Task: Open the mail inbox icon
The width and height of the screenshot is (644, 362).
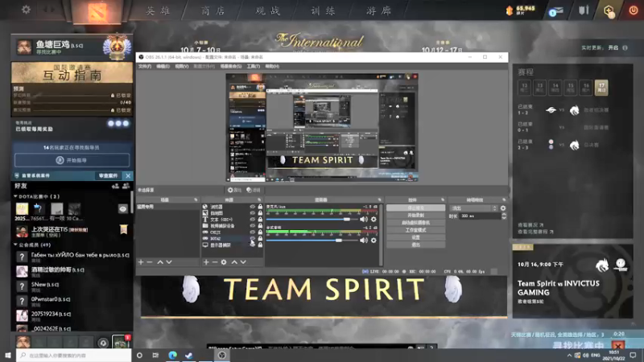Action: click(555, 11)
